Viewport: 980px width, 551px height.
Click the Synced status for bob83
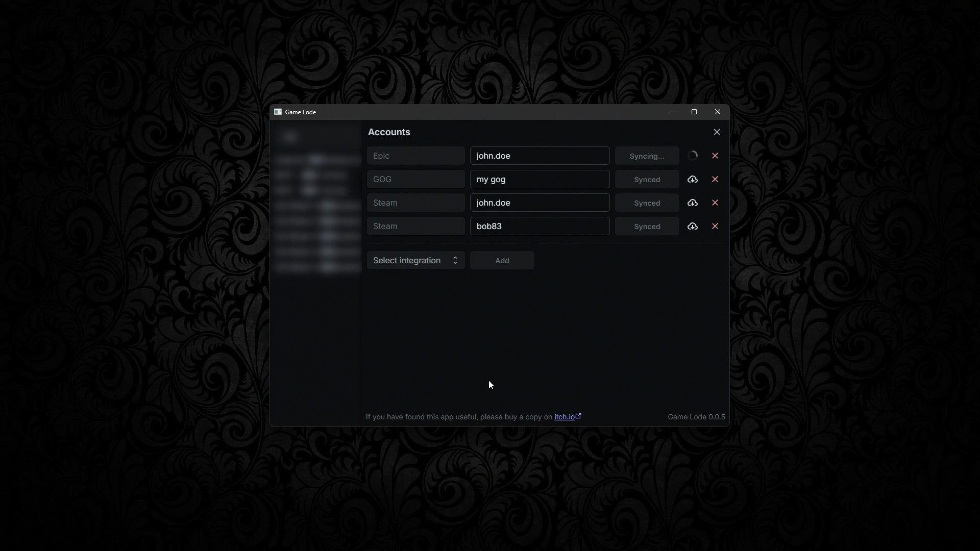[647, 227]
